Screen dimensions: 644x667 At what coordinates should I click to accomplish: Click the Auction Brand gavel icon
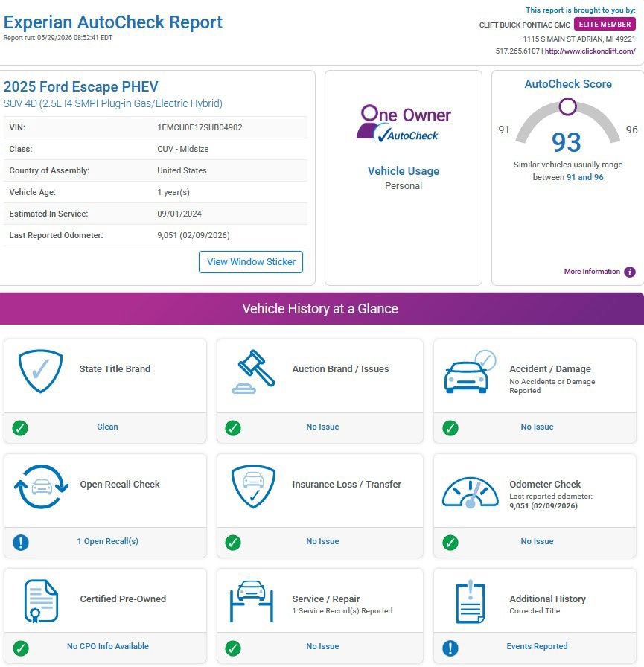coord(254,371)
